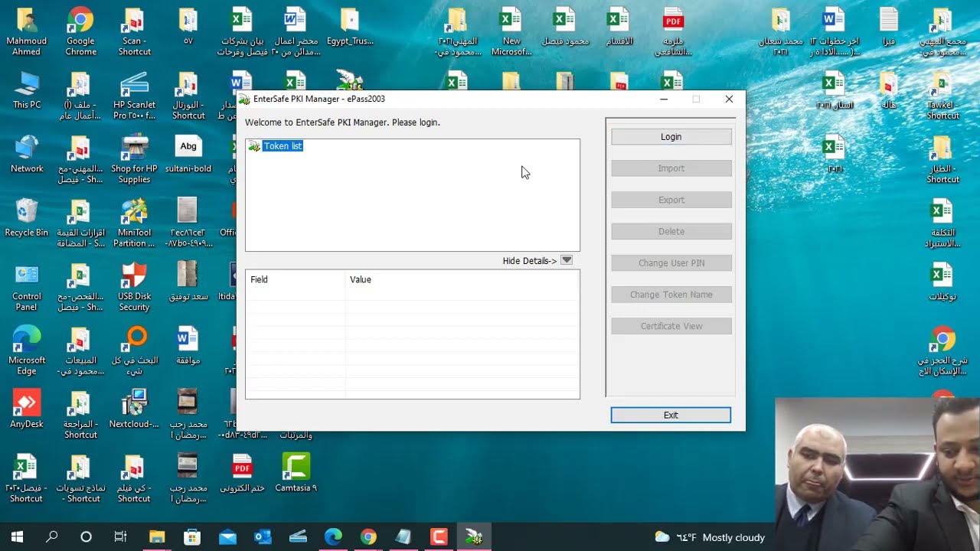The height and width of the screenshot is (551, 980).
Task: Select the Token list tree item
Action: coord(283,146)
